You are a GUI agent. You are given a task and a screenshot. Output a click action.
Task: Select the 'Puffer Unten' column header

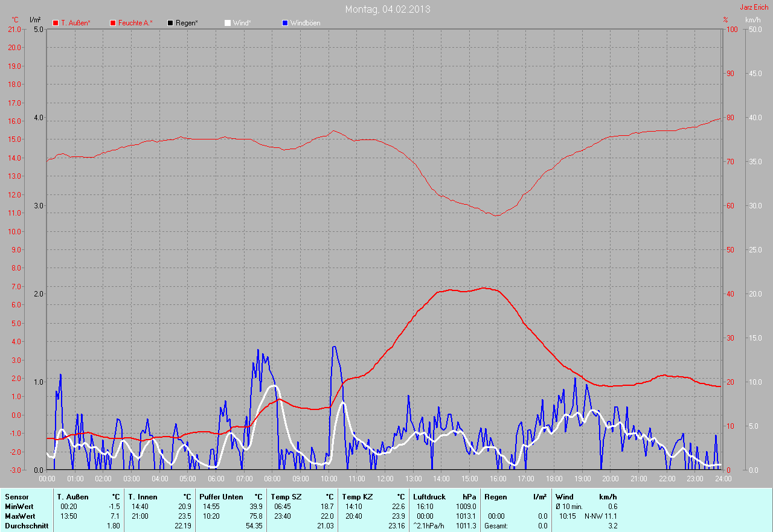pos(221,497)
